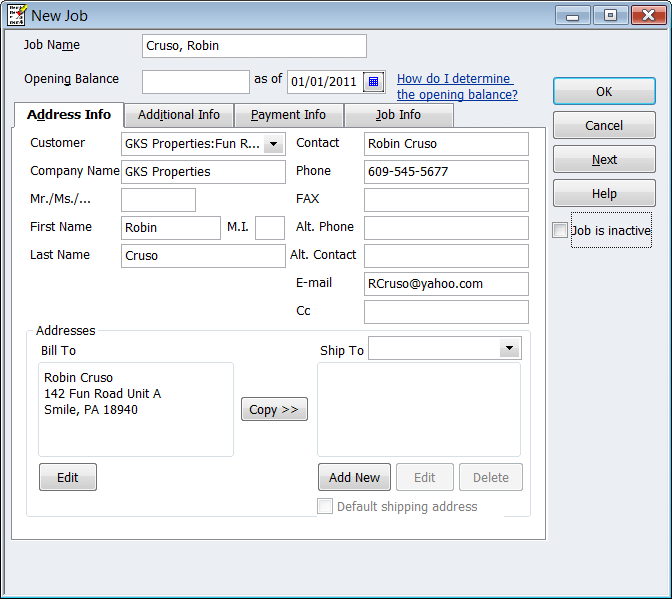Screen dimensions: 672x599
Task: Edit the Bill To address
Action: click(67, 478)
